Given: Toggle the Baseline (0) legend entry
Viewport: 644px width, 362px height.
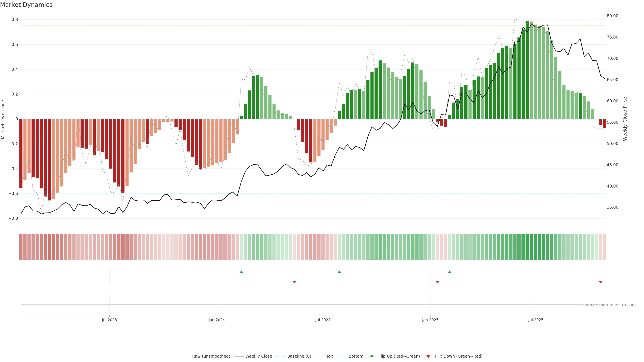Looking at the screenshot, I should 299,356.
